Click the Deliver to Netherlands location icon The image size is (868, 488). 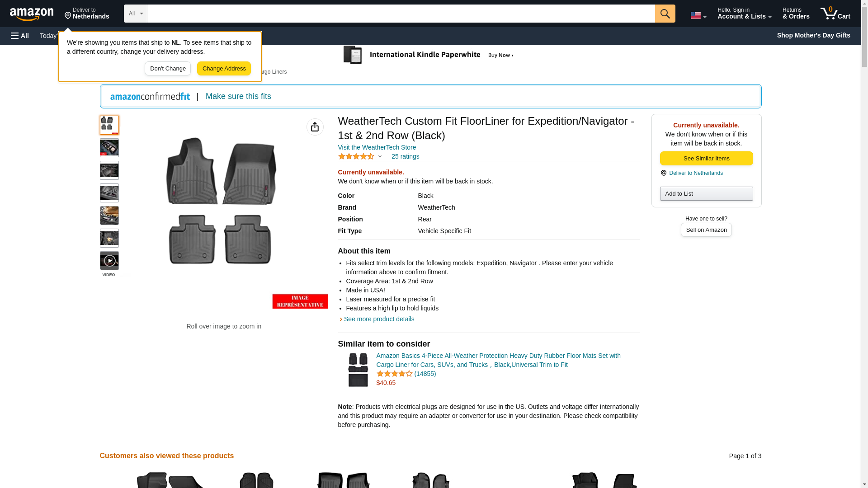tap(664, 173)
